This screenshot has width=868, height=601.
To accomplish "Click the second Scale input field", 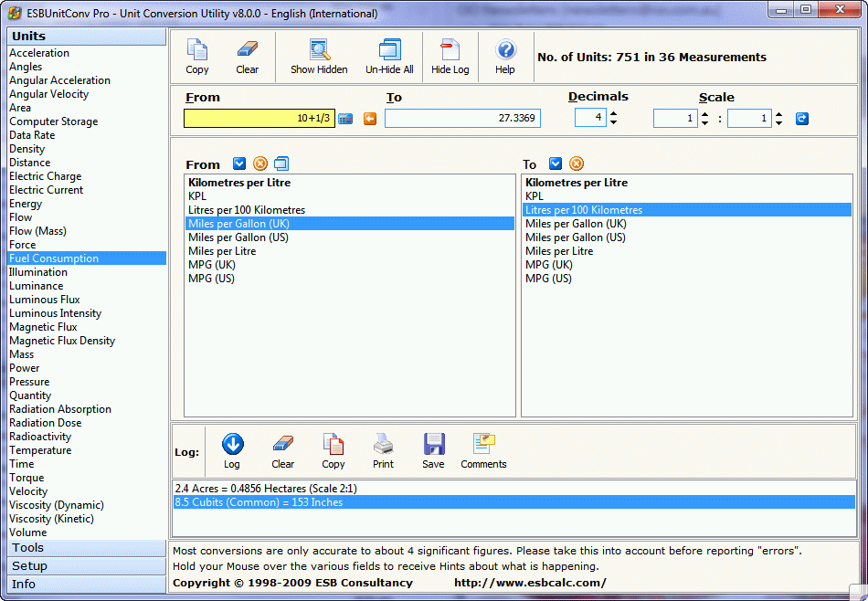I will (749, 118).
